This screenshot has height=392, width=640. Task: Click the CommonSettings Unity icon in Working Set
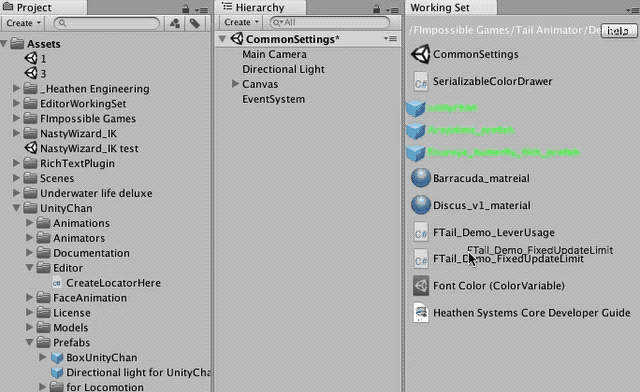(x=420, y=54)
